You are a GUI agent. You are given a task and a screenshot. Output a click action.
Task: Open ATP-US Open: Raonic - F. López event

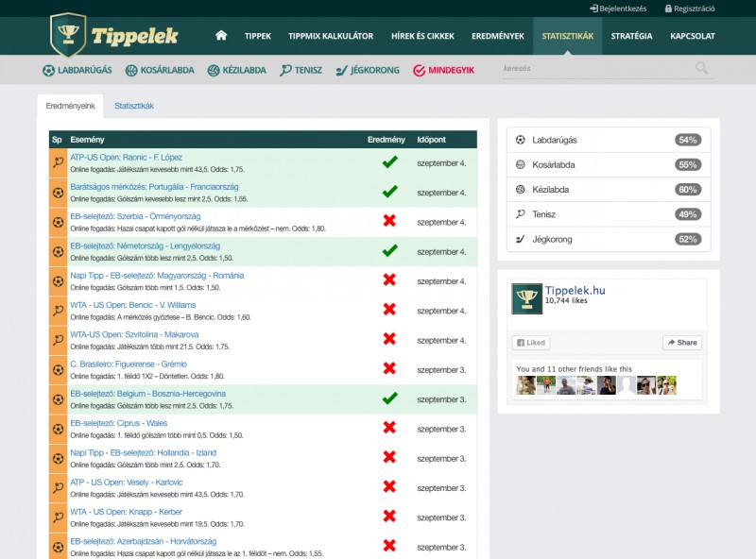point(126,157)
